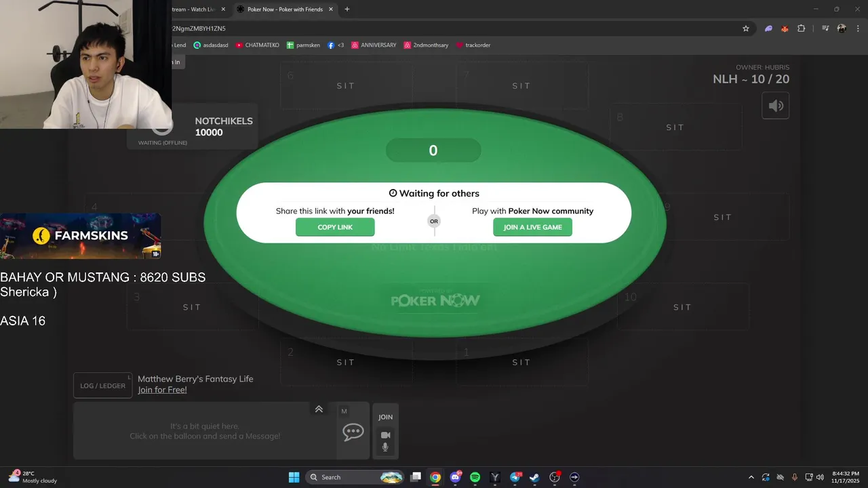868x488 pixels.
Task: Open Chrome three-dot menu
Action: click(858, 28)
